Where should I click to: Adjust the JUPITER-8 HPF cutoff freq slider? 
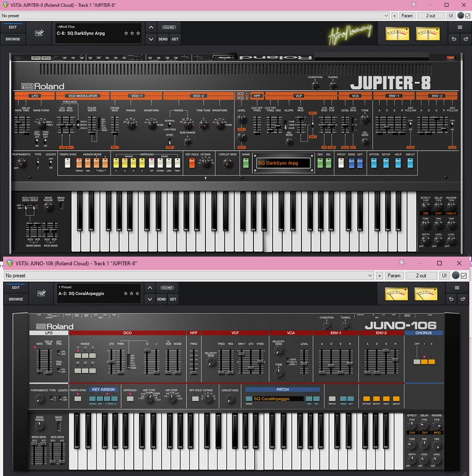tap(257, 125)
